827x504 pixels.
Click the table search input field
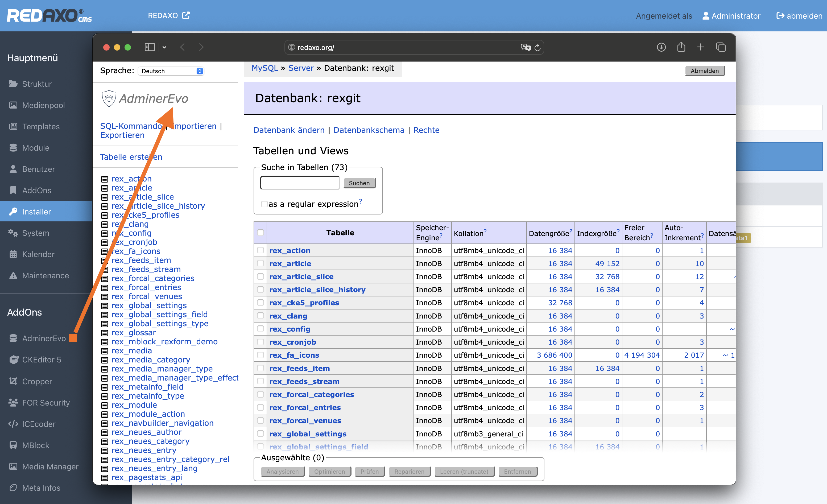[x=300, y=183]
